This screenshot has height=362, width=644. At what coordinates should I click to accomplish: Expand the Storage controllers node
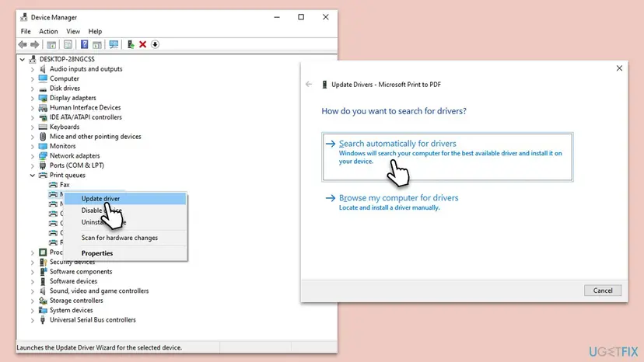(33, 301)
